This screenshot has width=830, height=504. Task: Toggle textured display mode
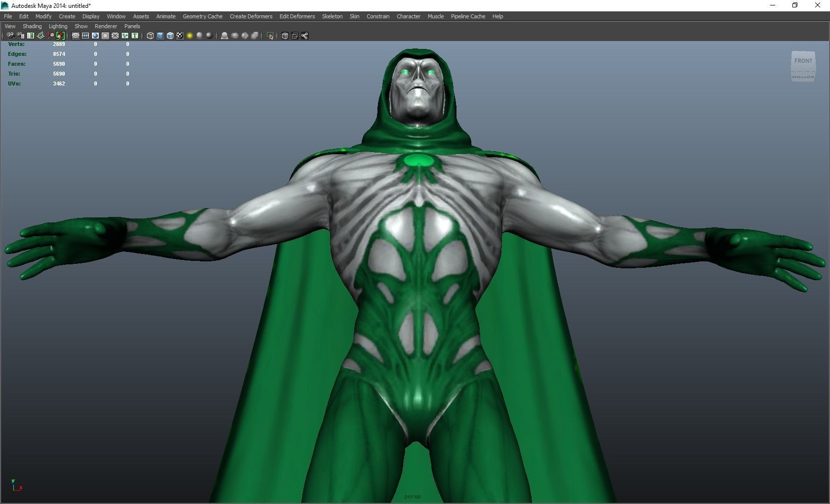coord(169,36)
